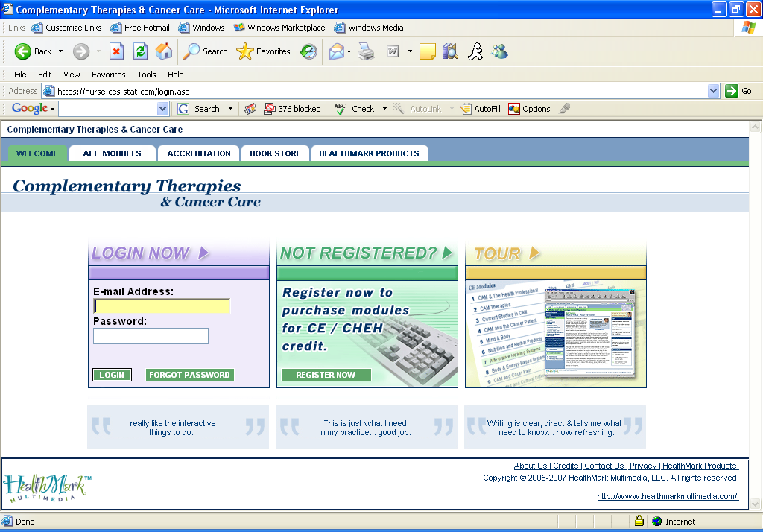Go to the Home page icon
The image size is (763, 532).
tap(164, 51)
